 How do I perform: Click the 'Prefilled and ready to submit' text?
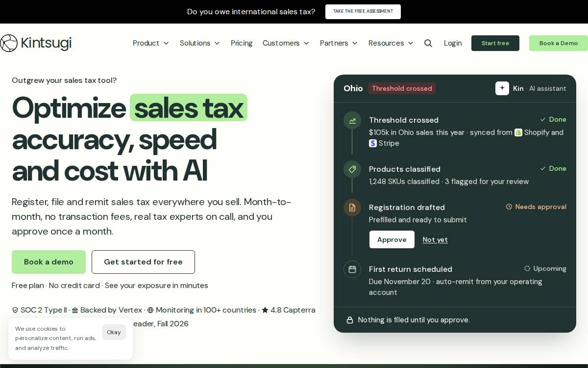click(418, 220)
